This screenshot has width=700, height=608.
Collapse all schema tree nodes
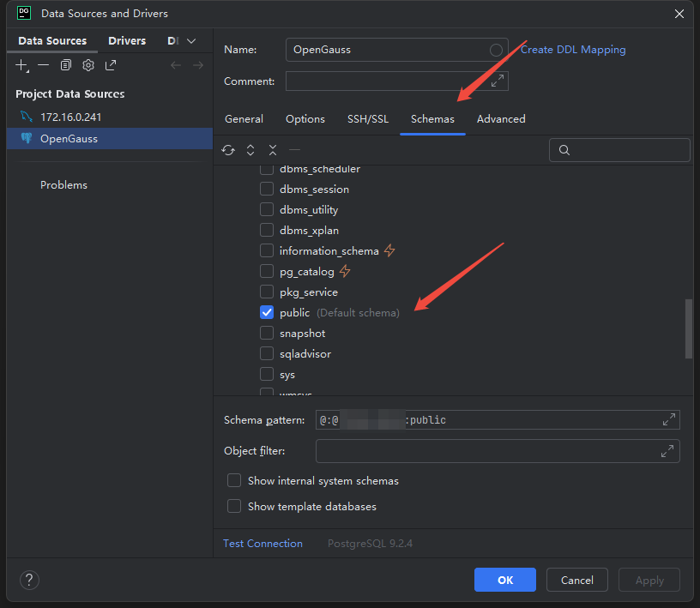(273, 150)
